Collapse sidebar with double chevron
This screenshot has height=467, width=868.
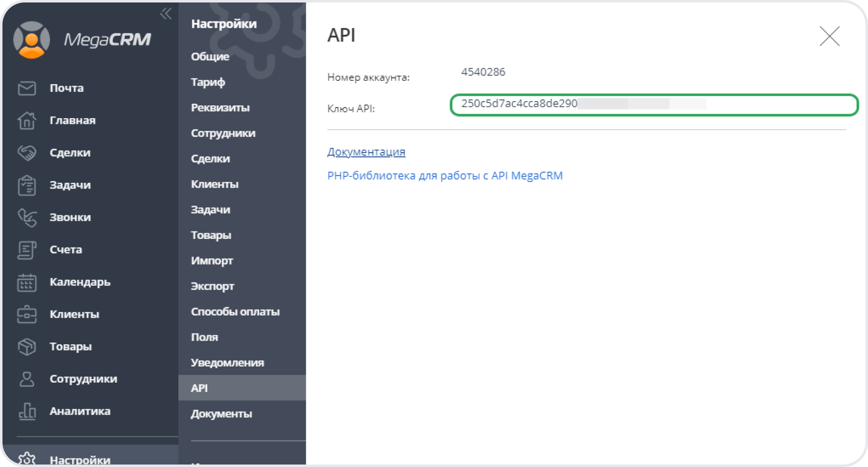pyautogui.click(x=166, y=14)
